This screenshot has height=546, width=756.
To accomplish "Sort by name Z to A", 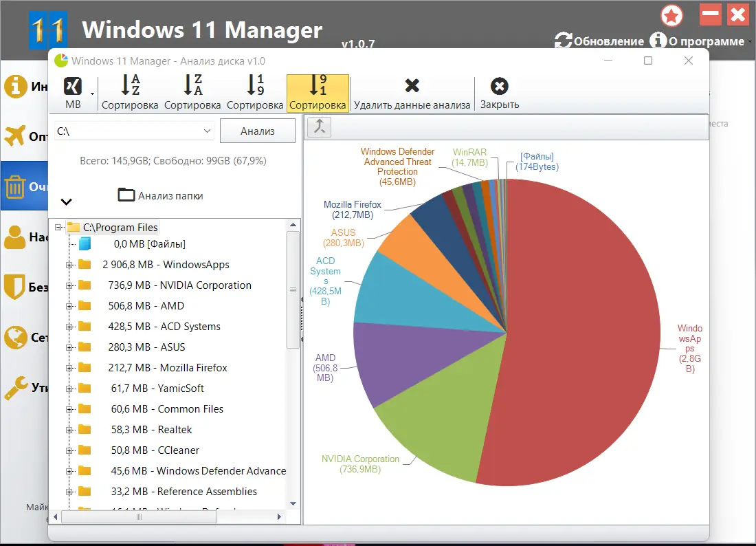I will (192, 93).
